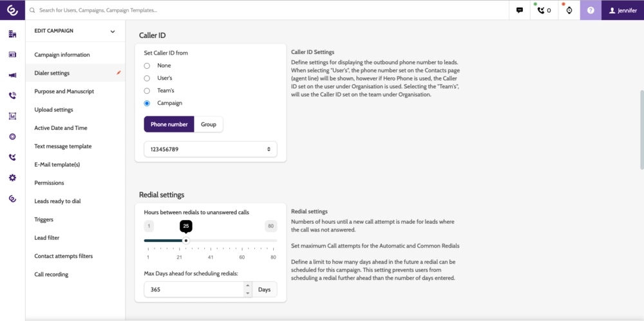644x321 pixels.
Task: Open the help question mark icon
Action: coord(591,10)
